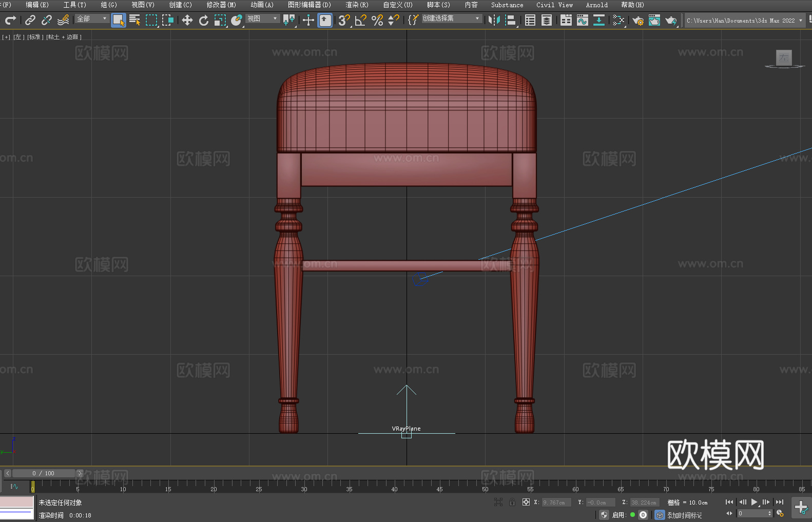This screenshot has width=812, height=522.
Task: Open mini curve editor icon at timeline left
Action: (14, 486)
